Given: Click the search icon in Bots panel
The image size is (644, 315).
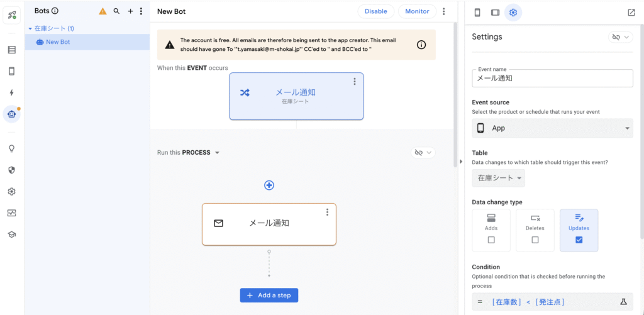Looking at the screenshot, I should click(x=116, y=11).
